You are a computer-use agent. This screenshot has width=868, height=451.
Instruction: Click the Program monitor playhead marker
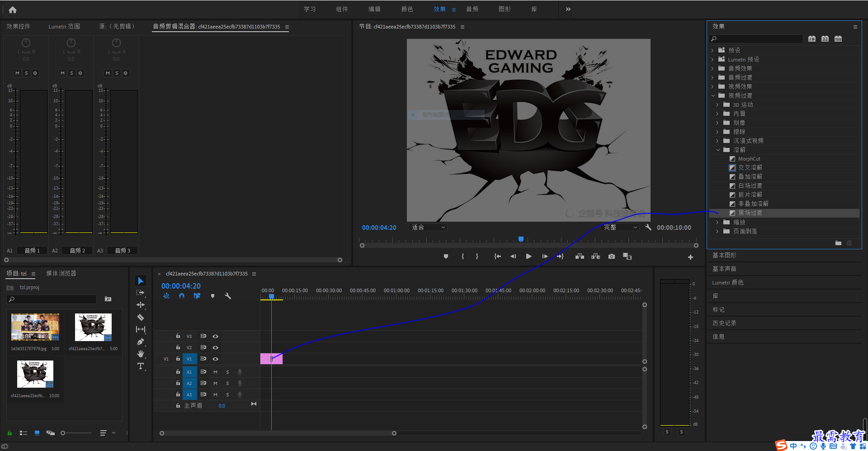coord(521,239)
